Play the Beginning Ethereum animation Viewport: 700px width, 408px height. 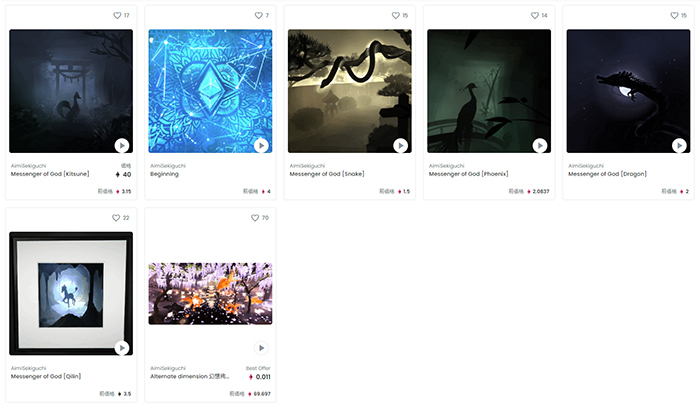[261, 146]
